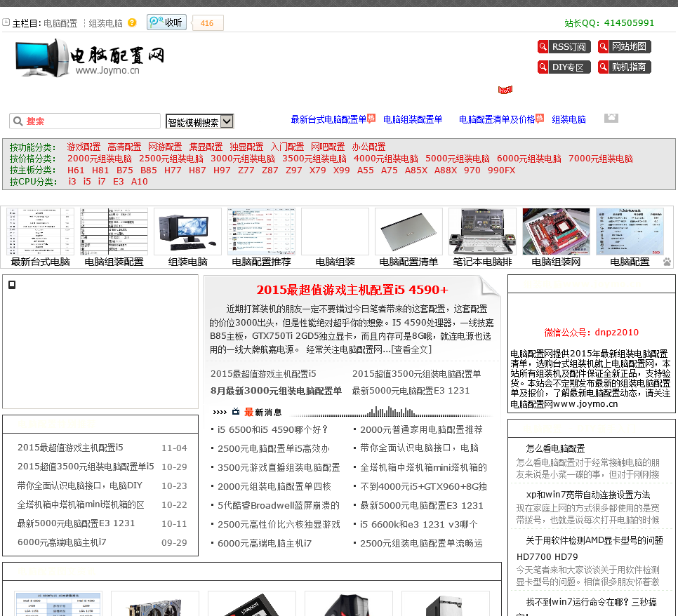Select 5000元组装电脑 price category
This screenshot has height=616, width=678.
click(x=458, y=159)
